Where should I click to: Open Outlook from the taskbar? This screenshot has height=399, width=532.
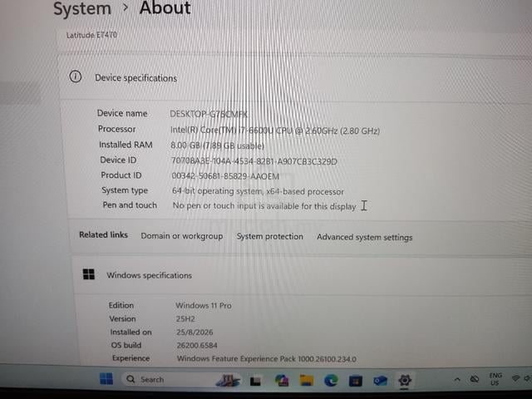[380, 381]
